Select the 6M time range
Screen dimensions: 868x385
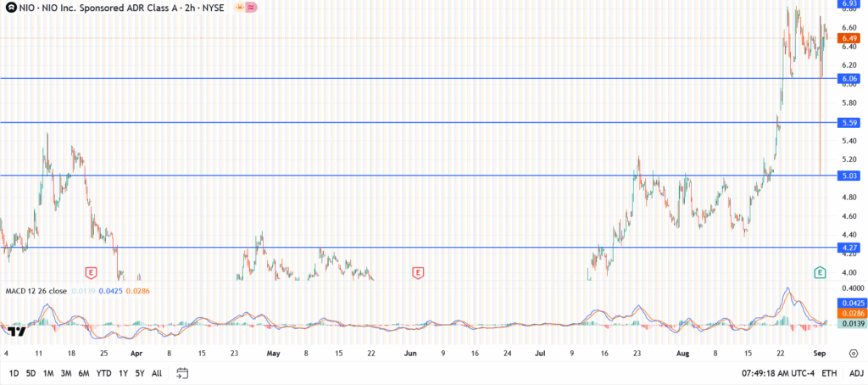(84, 373)
